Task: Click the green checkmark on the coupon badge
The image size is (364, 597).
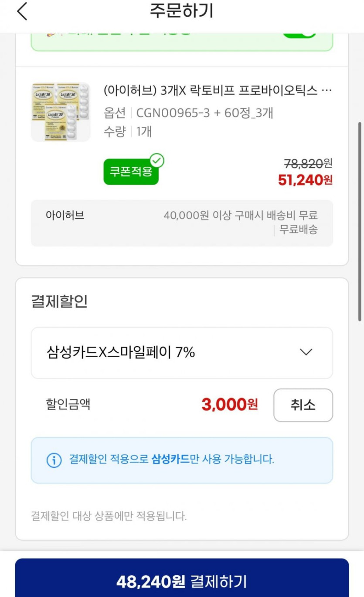Action: click(x=157, y=161)
